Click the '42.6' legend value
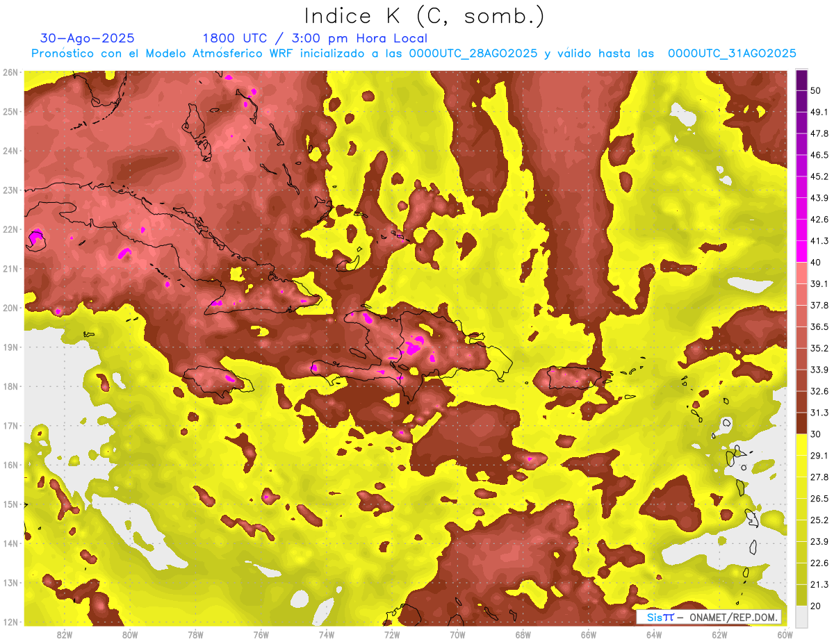Viewport: 834px width, 644px height. tap(819, 220)
